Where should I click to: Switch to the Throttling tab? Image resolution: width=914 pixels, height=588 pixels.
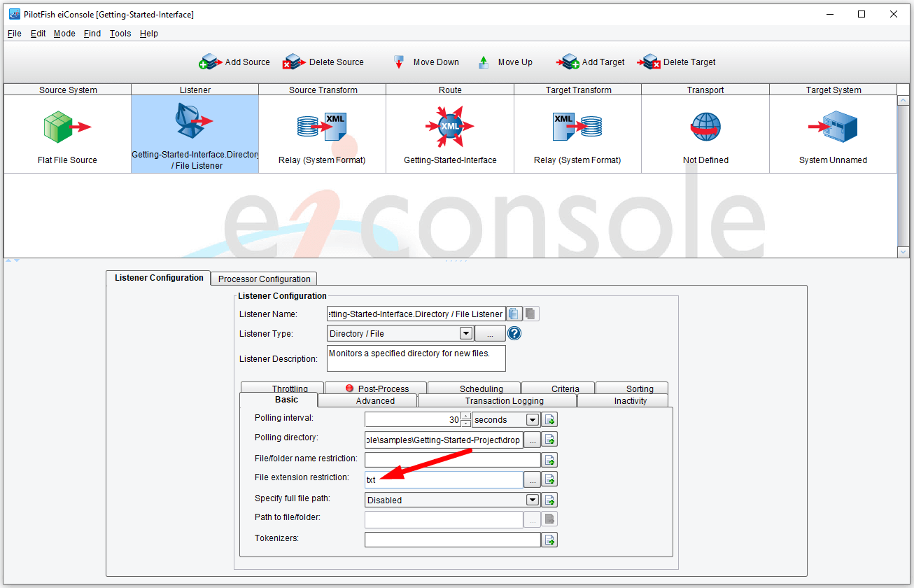tap(283, 388)
